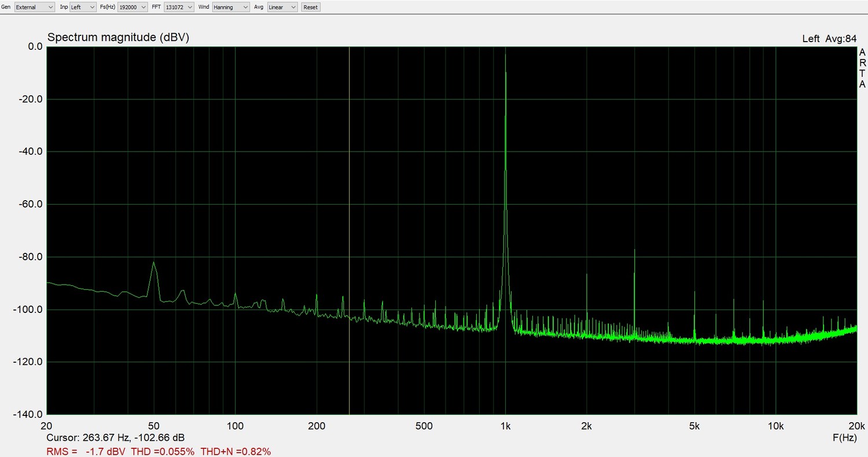Open the Gen source dropdown showing External
The width and height of the screenshot is (868, 457).
(x=34, y=7)
